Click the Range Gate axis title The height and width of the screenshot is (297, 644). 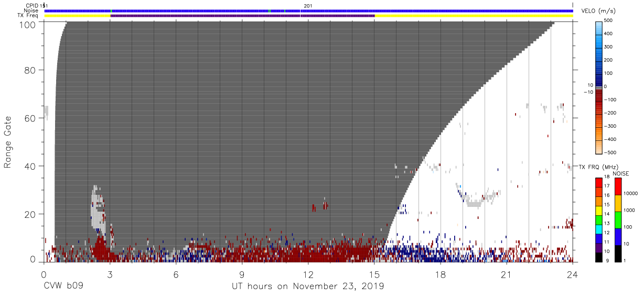point(8,141)
